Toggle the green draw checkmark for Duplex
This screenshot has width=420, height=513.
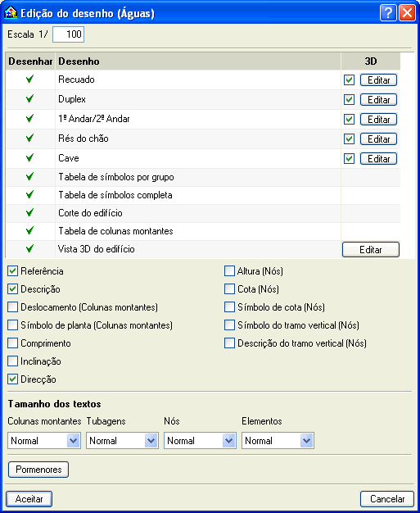pyautogui.click(x=29, y=98)
